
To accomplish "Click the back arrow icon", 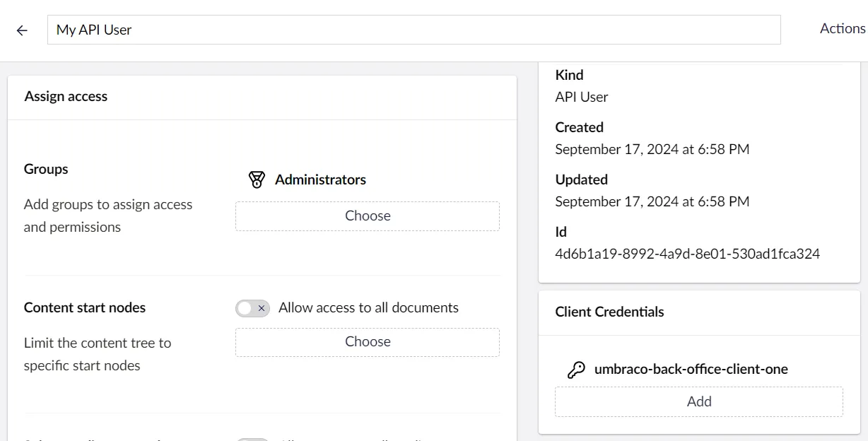I will point(22,30).
